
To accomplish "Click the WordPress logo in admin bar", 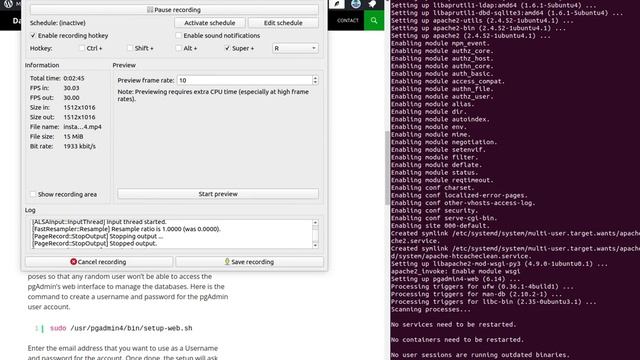I will coord(8,4).
